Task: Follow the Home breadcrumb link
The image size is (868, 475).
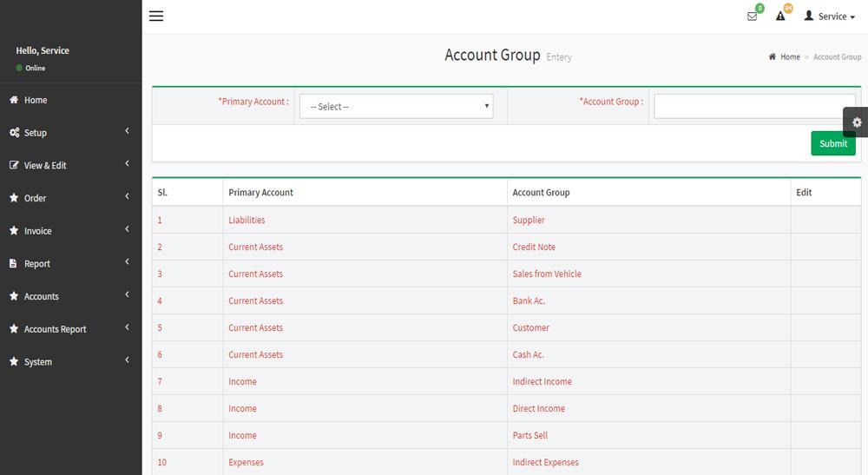Action: pos(790,56)
